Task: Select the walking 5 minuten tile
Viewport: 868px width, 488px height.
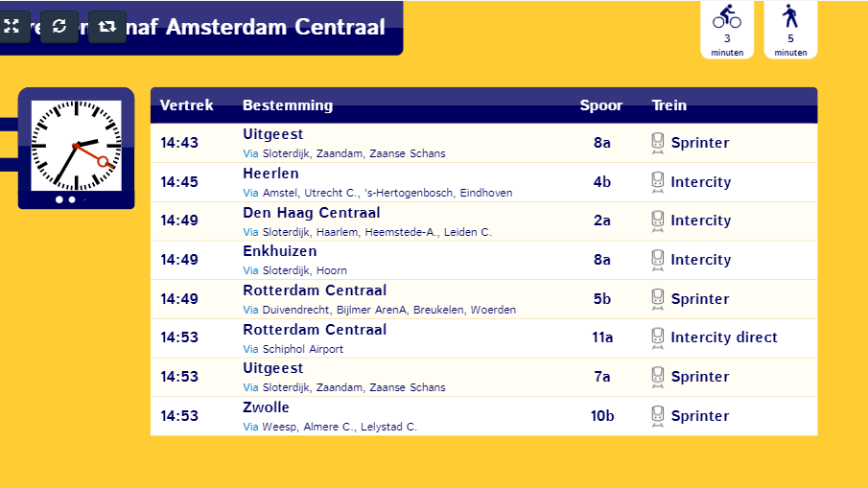Action: click(x=790, y=29)
